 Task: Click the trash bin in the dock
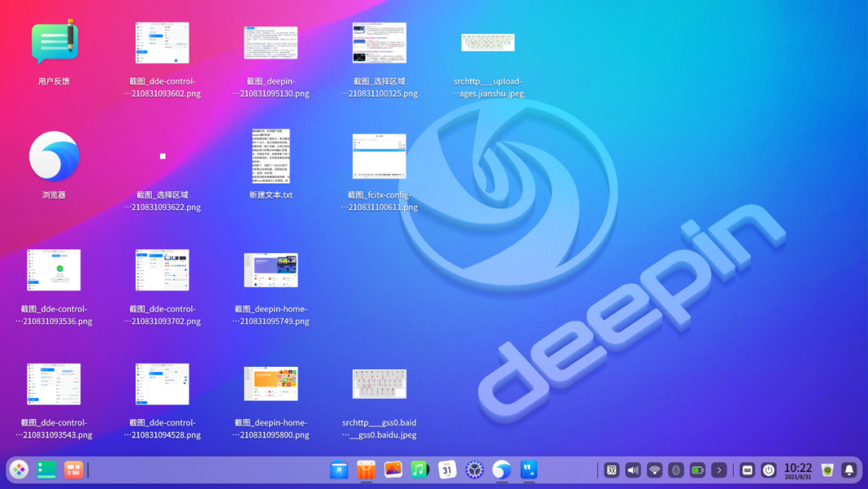(827, 470)
